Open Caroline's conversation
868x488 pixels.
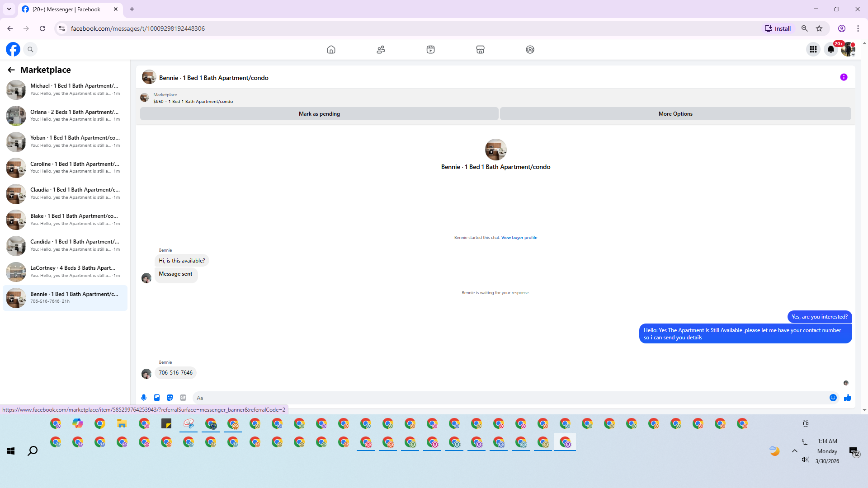pyautogui.click(x=65, y=168)
